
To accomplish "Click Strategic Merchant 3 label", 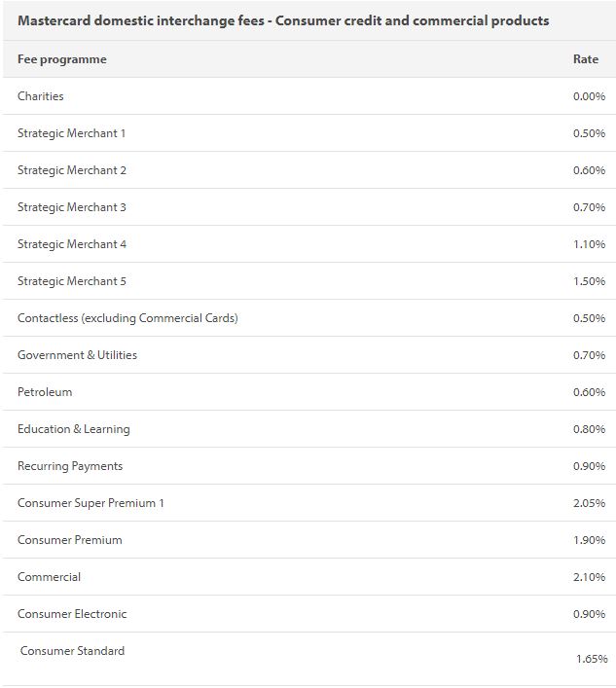I will point(72,207).
